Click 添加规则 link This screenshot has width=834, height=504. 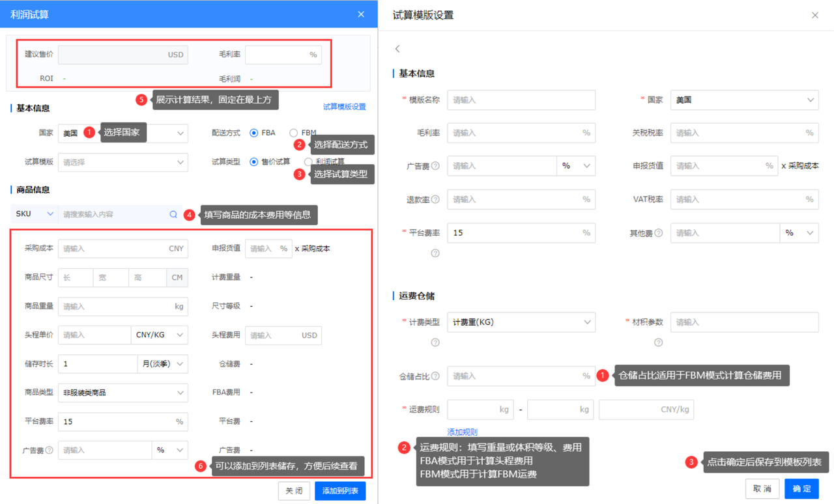point(463,432)
